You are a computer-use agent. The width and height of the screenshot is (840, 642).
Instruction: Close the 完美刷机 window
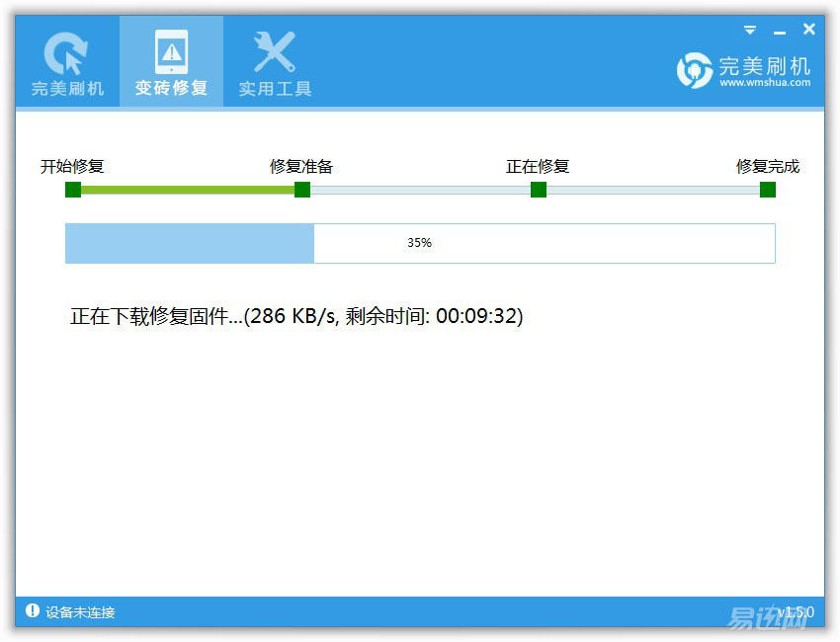809,29
